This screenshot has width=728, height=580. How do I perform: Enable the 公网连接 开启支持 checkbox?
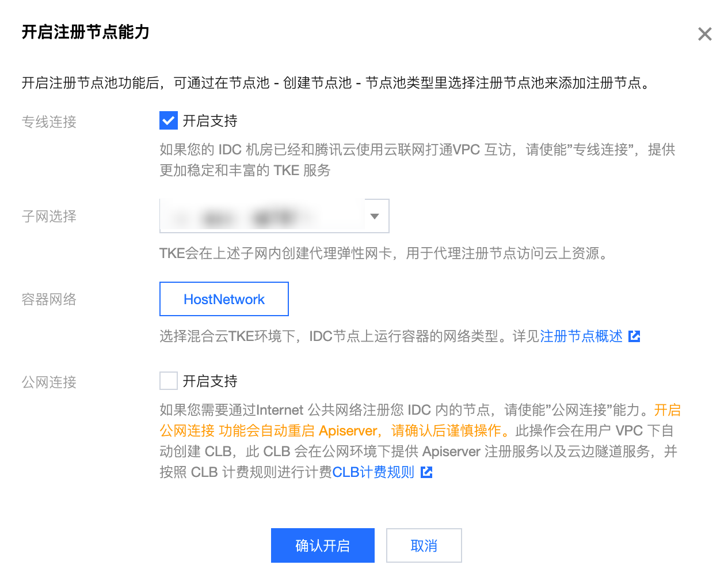169,381
